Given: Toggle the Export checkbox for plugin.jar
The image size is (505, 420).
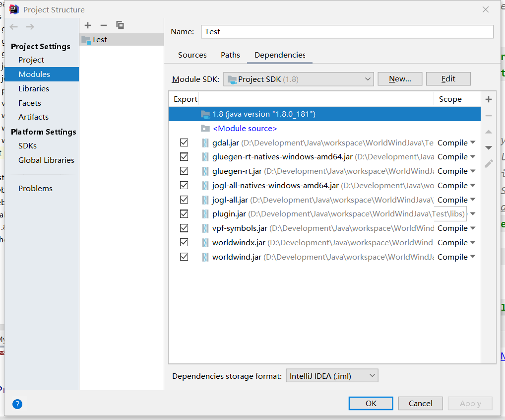Looking at the screenshot, I should pyautogui.click(x=184, y=213).
